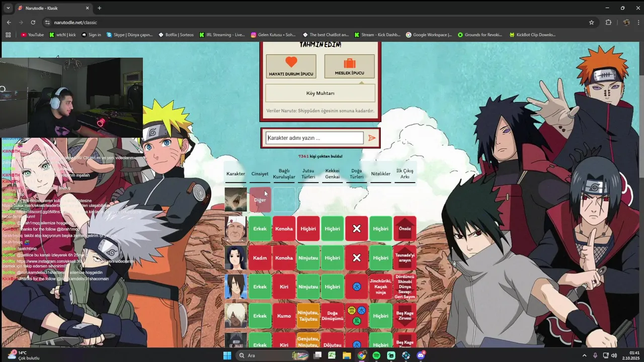The image size is (644, 362).
Task: Open the Meslek İpucu briefcase hint
Action: [x=349, y=66]
